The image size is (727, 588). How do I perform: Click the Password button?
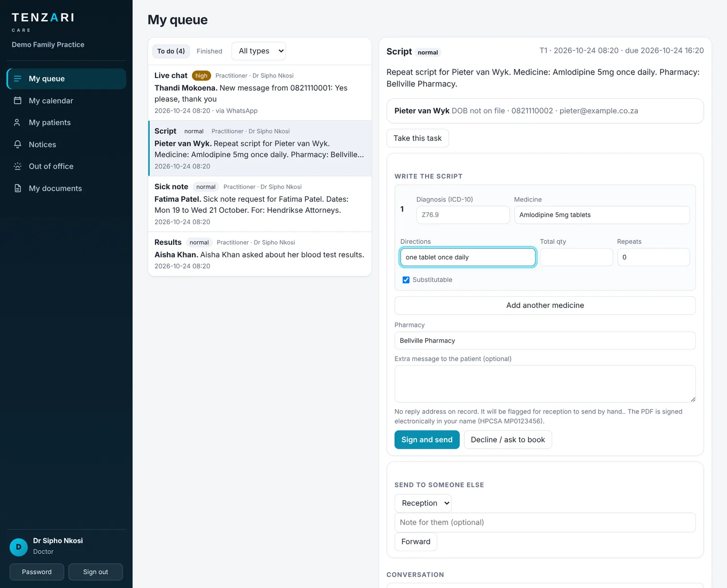[37, 572]
